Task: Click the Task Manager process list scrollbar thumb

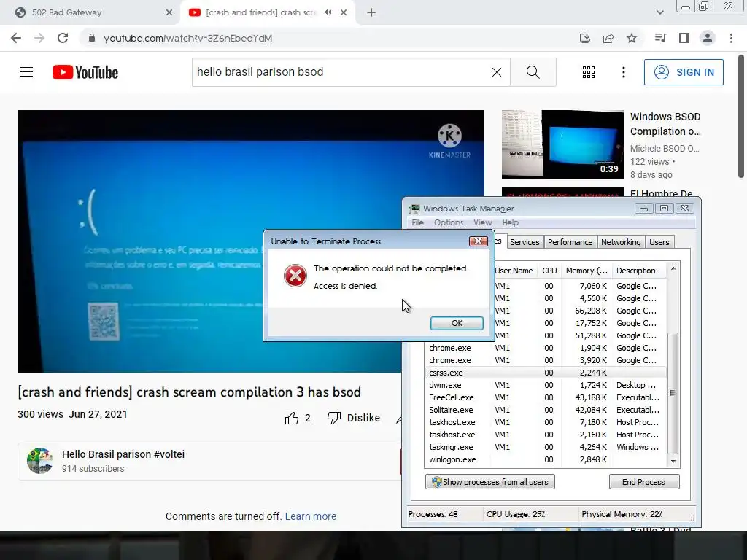Action: [x=673, y=393]
